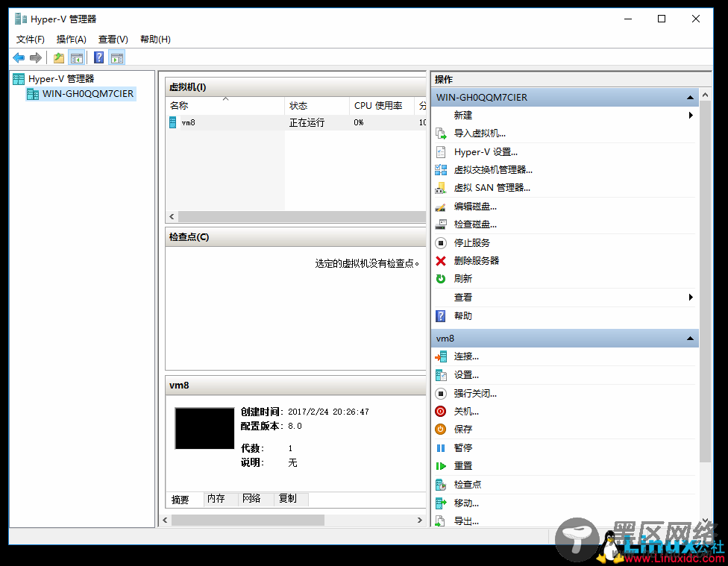Click the 暂停 pause icon
Image resolution: width=728 pixels, height=566 pixels.
(x=441, y=448)
